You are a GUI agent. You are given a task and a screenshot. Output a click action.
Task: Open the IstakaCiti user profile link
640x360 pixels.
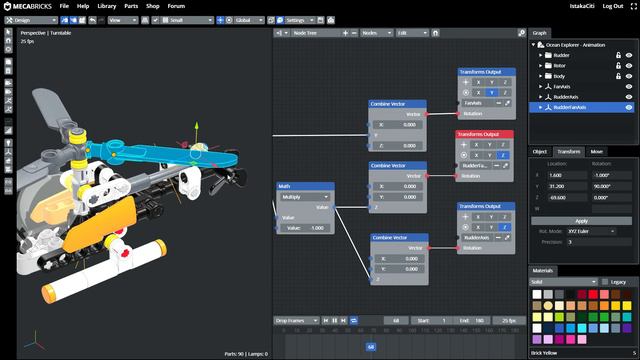(x=582, y=6)
